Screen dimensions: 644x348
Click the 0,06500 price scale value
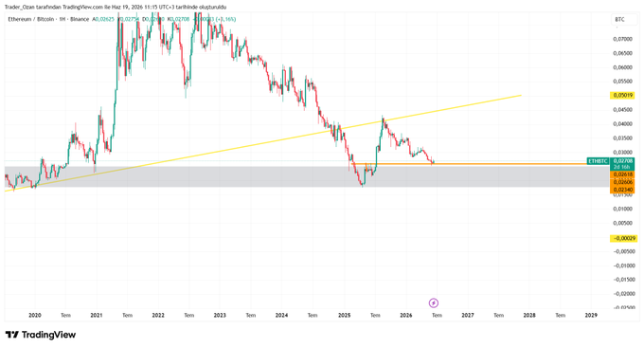(x=622, y=53)
